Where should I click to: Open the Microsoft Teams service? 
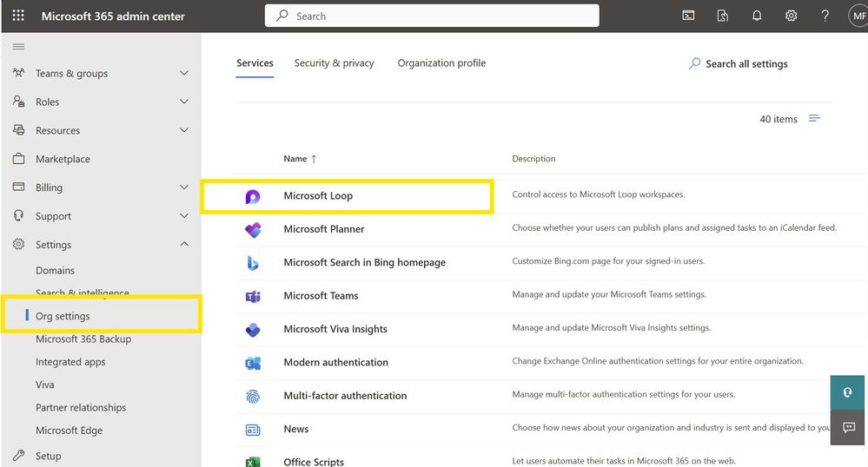(x=321, y=295)
